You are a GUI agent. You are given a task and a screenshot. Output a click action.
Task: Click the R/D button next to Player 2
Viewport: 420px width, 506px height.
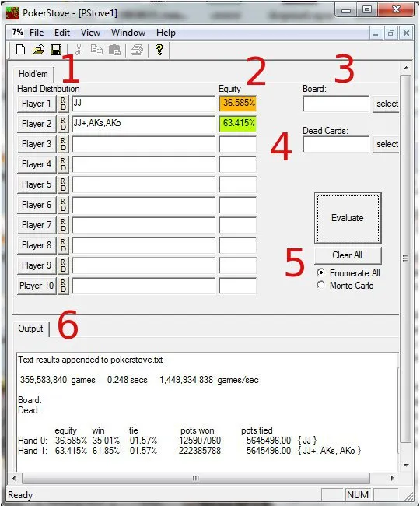tap(63, 124)
